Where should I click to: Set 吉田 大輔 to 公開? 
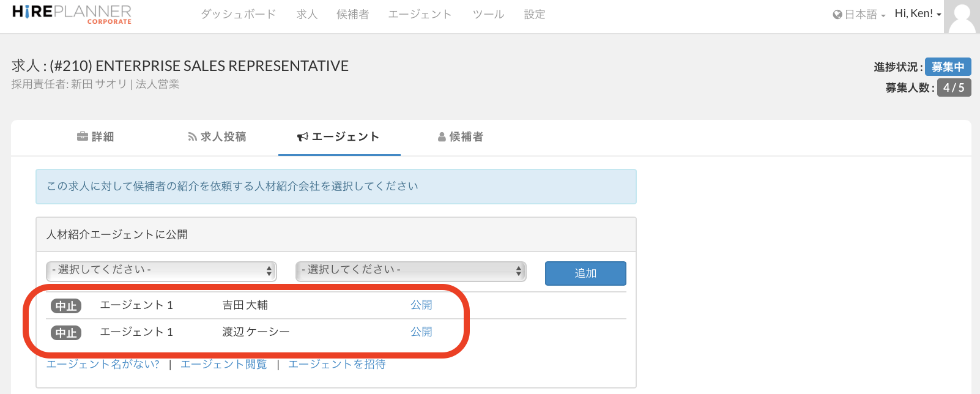pyautogui.click(x=421, y=305)
